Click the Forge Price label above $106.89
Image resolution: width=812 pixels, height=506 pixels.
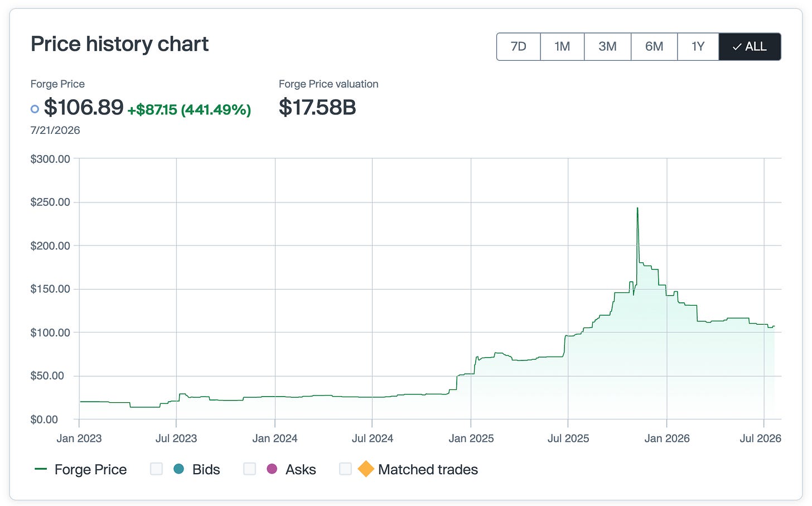point(57,84)
